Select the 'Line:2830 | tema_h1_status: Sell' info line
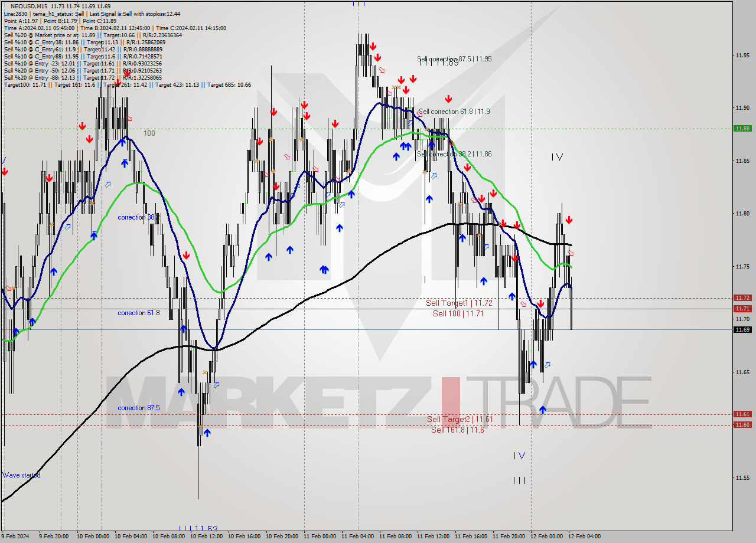Screen dimensions: 756x543 click(92, 14)
